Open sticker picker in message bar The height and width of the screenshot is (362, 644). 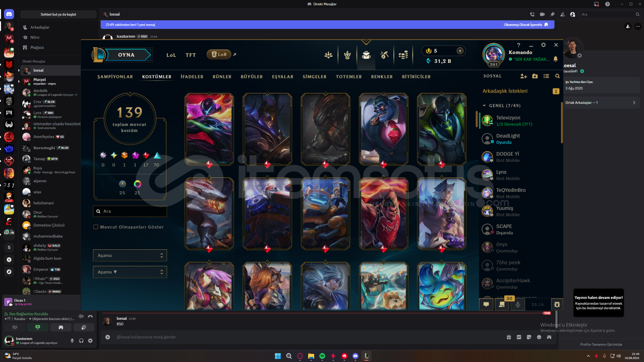529,337
